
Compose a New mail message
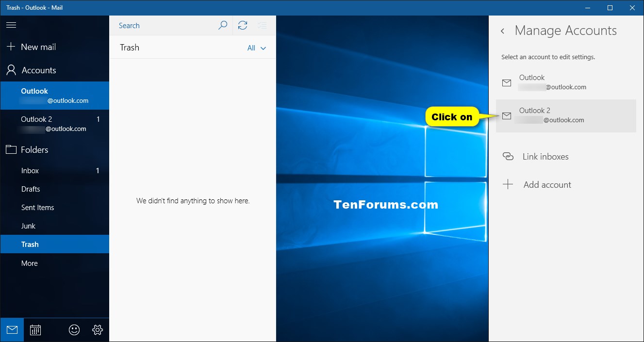coord(38,47)
